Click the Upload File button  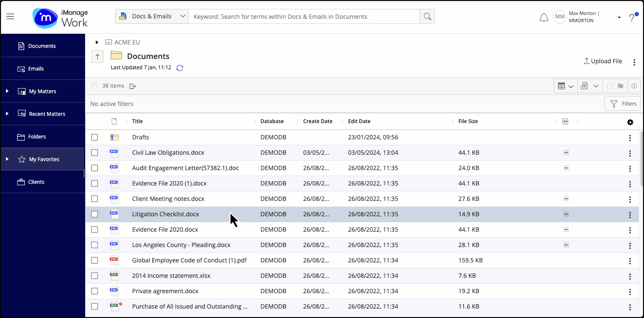tap(603, 61)
